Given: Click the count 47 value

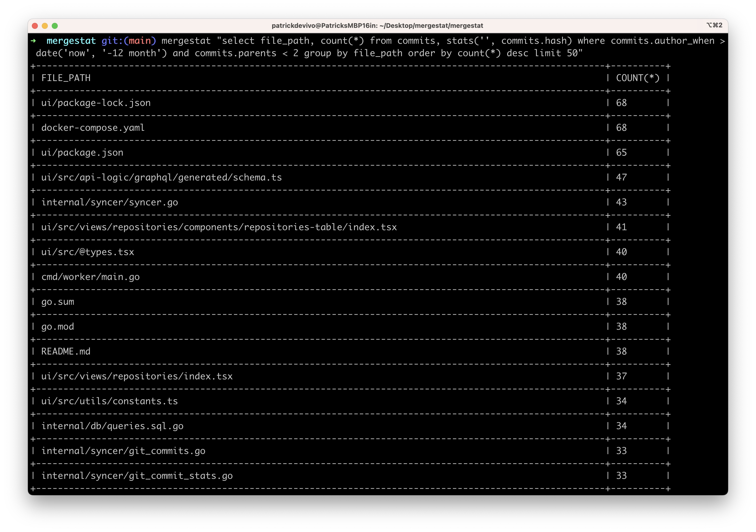Looking at the screenshot, I should (621, 178).
